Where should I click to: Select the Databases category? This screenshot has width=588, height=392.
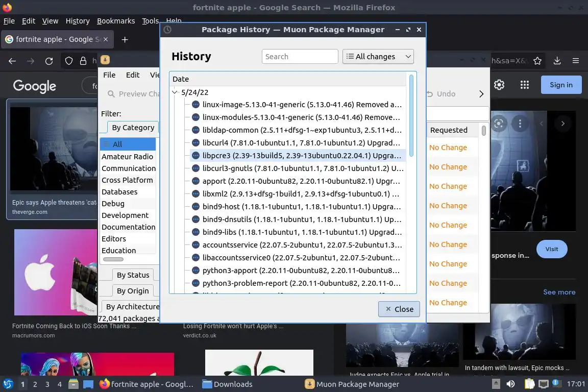(x=128, y=192)
